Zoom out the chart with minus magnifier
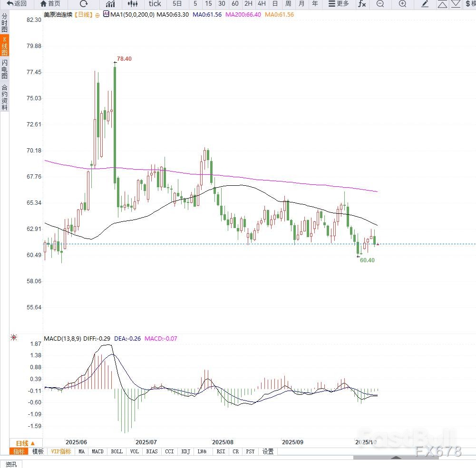The image size is (476, 468). click(x=380, y=4)
